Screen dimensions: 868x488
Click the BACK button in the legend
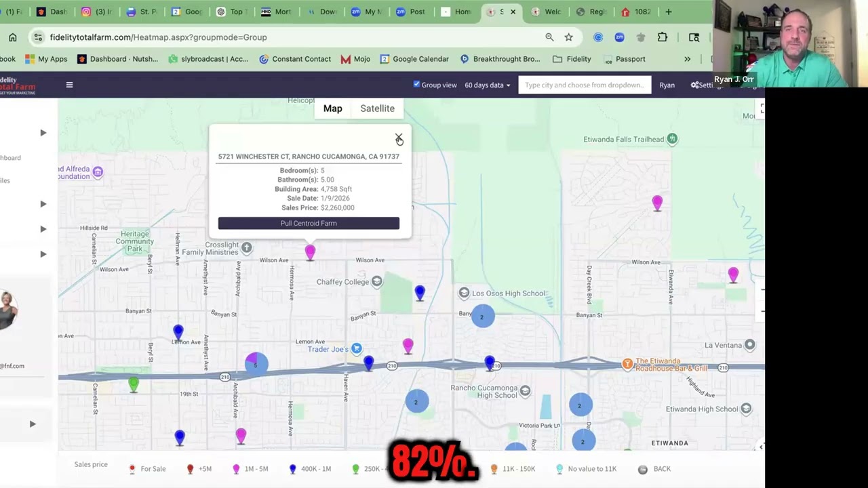[x=656, y=469]
